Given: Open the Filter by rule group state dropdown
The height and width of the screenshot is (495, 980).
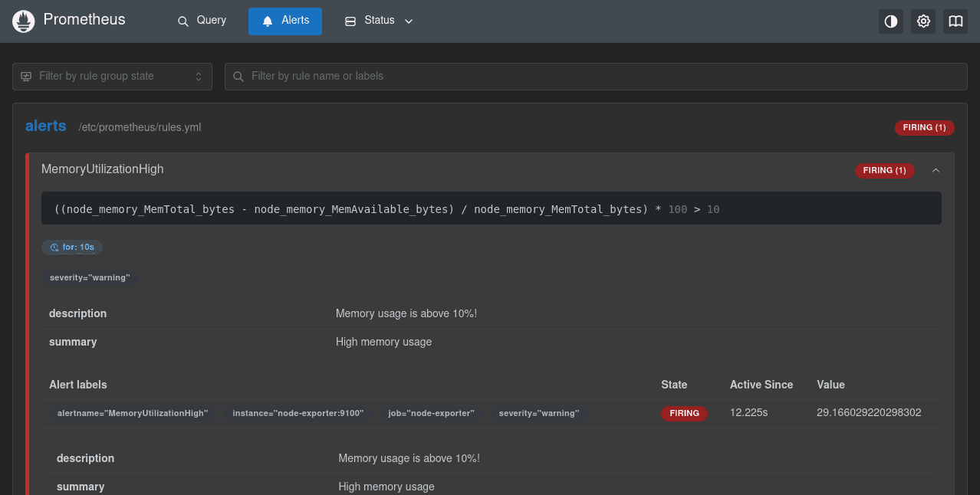Looking at the screenshot, I should click(x=112, y=77).
